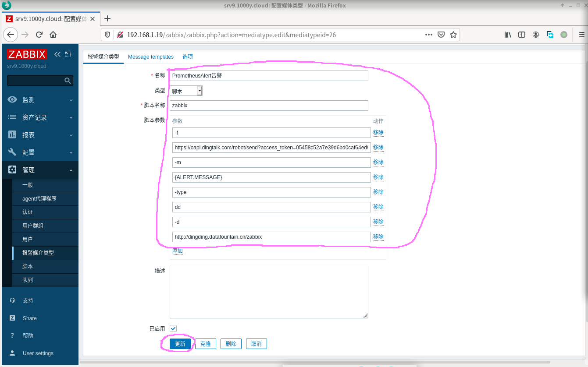Open Firefox account icon
588x367 pixels.
click(x=536, y=35)
